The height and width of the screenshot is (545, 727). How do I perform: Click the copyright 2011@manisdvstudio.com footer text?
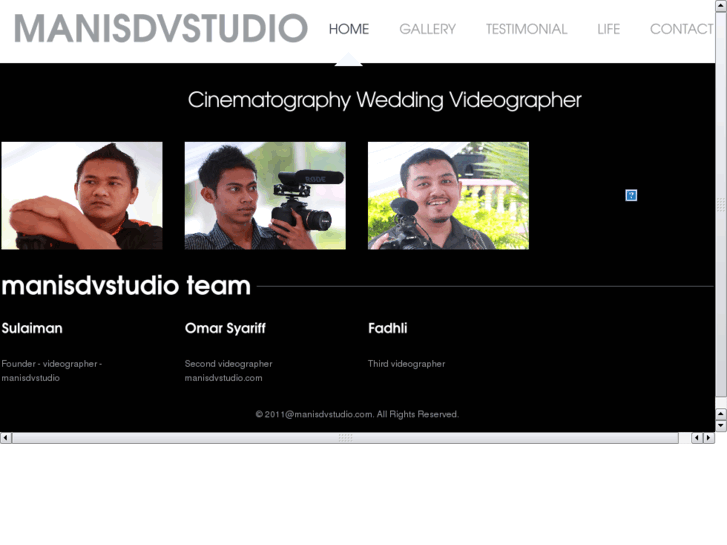[x=357, y=414]
